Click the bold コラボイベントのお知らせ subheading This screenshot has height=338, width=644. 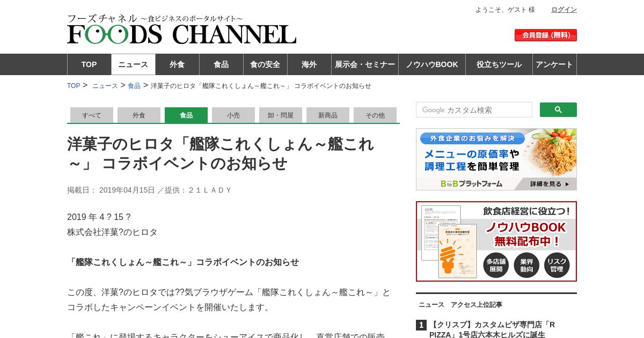coord(183,262)
